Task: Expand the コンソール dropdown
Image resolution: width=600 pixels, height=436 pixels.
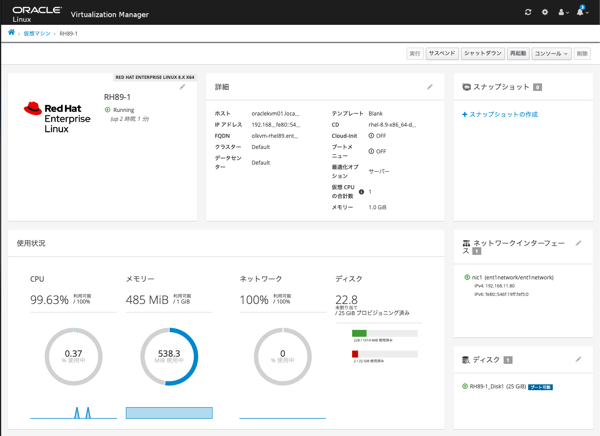Action: click(551, 54)
